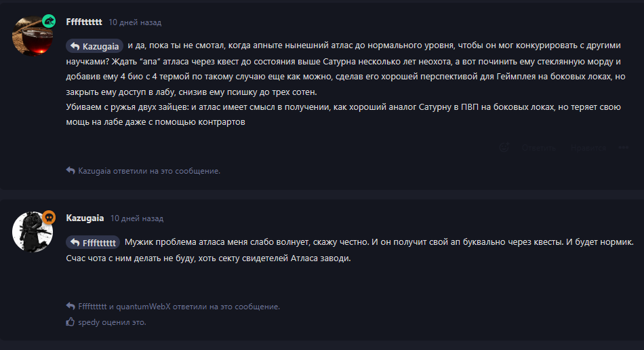Click the green badge on Fffftttttt's avatar
Viewport: 644px width, 350px height.
pyautogui.click(x=49, y=21)
